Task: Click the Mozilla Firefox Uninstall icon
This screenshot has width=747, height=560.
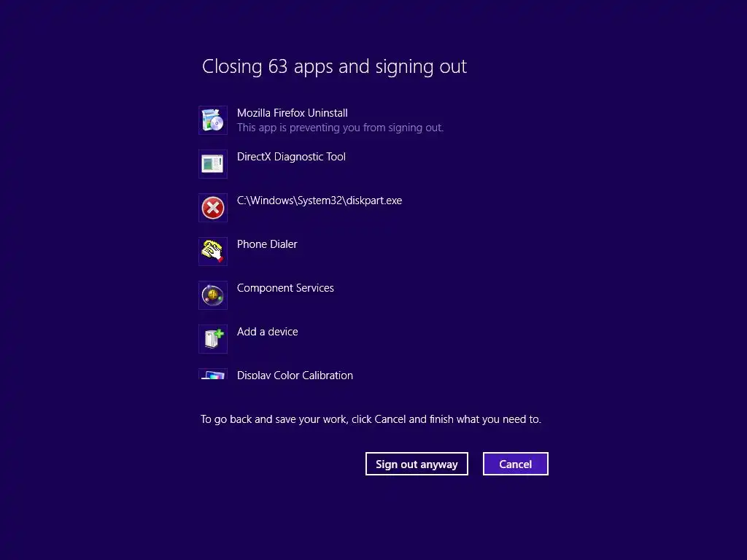Action: pos(213,120)
